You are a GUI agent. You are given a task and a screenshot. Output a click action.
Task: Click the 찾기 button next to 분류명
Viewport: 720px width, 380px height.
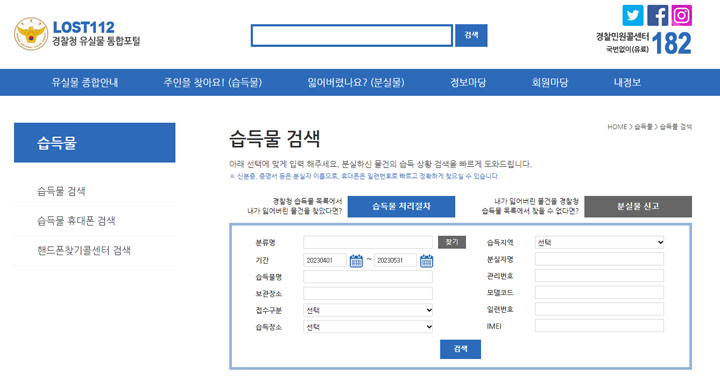[x=452, y=242]
